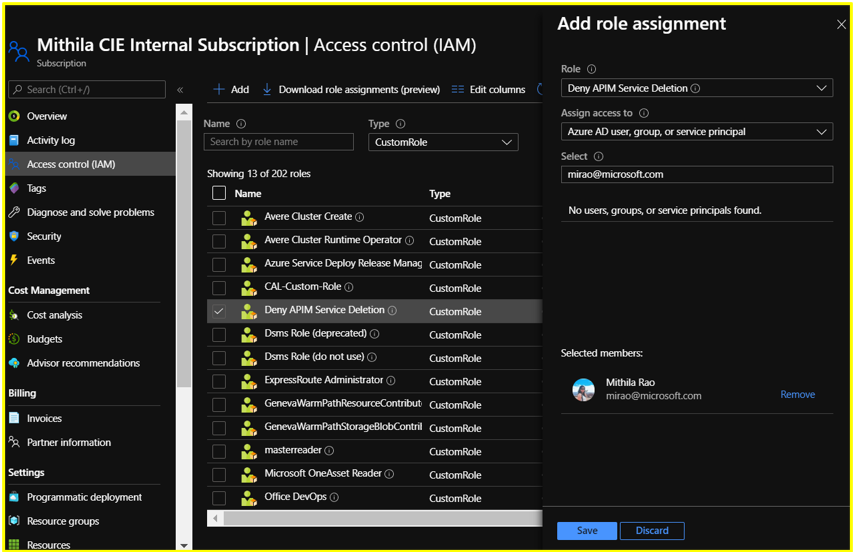Click info icon next to masterreader
The width and height of the screenshot is (855, 555).
(x=329, y=450)
